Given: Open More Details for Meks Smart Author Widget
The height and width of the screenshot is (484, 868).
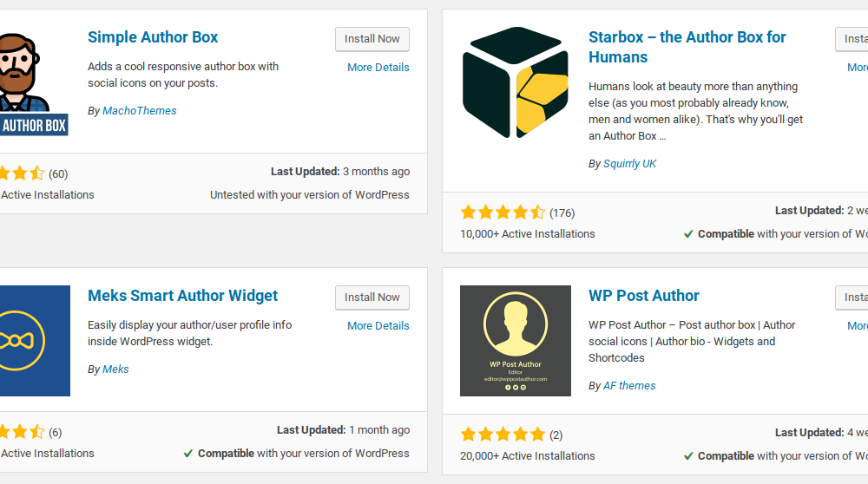Looking at the screenshot, I should (x=378, y=326).
